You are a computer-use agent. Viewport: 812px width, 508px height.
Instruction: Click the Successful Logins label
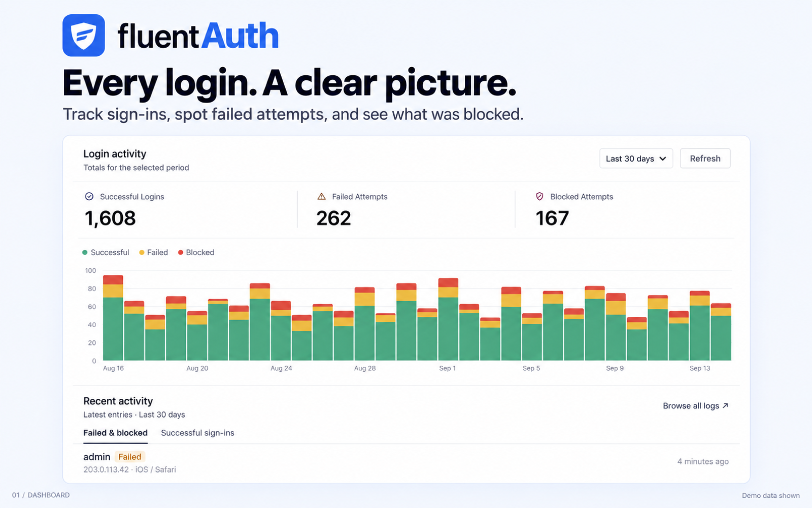coord(132,197)
